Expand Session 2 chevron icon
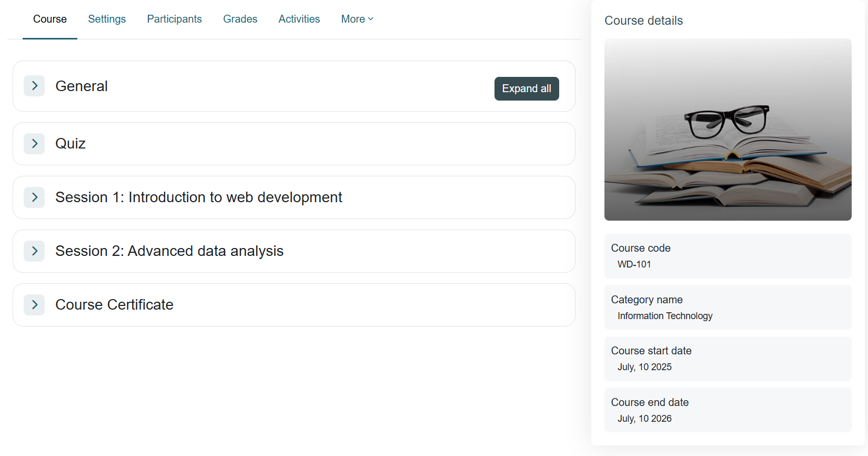 pos(34,251)
